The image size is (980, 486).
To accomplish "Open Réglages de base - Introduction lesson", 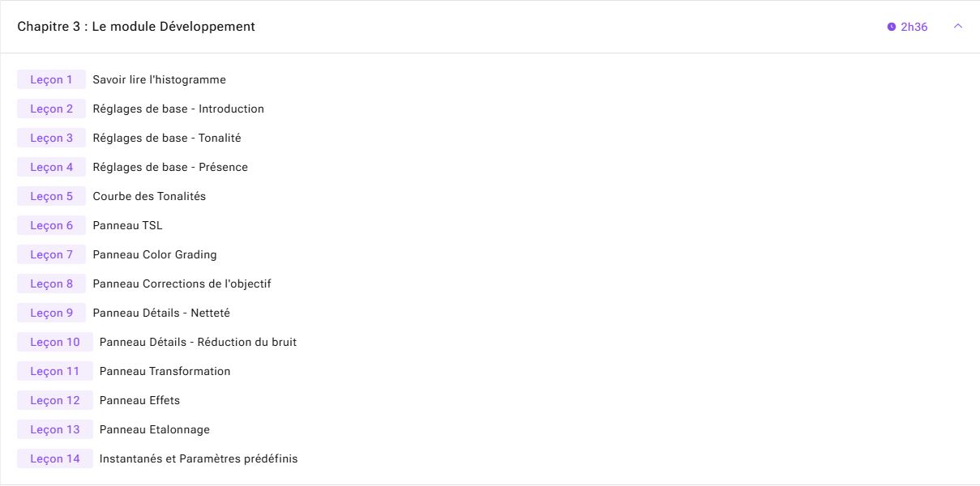I will pyautogui.click(x=178, y=109).
